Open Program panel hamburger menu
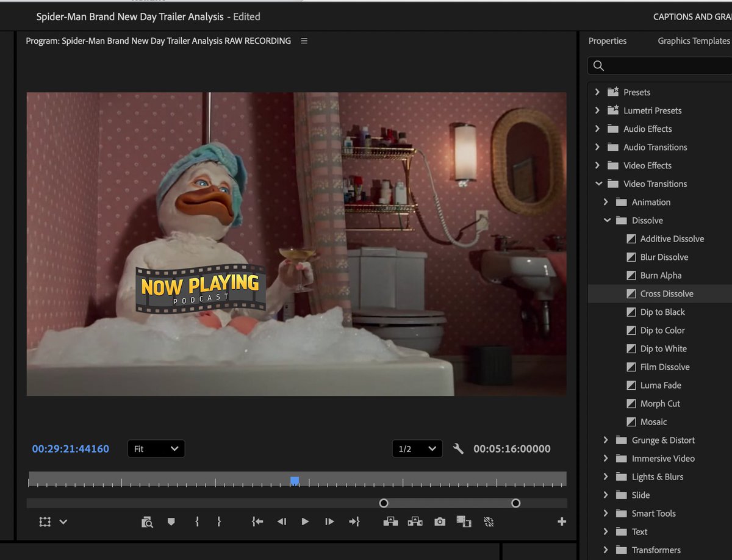The image size is (732, 560). tap(304, 41)
